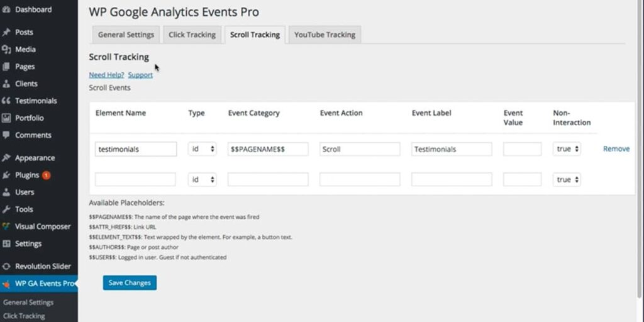Click the Support link
Image resolution: width=644 pixels, height=322 pixels.
pos(140,75)
